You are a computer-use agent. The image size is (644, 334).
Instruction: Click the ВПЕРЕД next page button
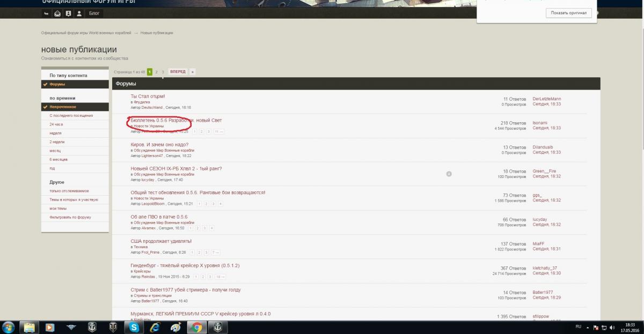pyautogui.click(x=178, y=72)
